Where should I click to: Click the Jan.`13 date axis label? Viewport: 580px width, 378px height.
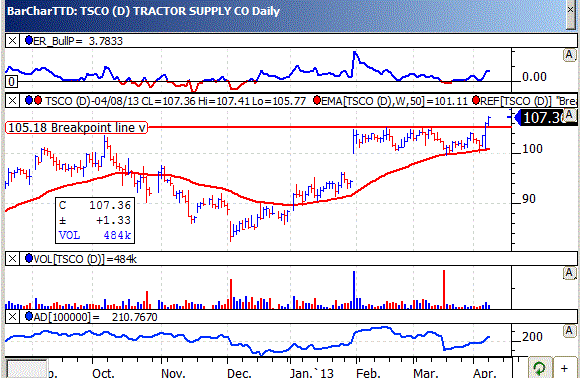pos(311,372)
